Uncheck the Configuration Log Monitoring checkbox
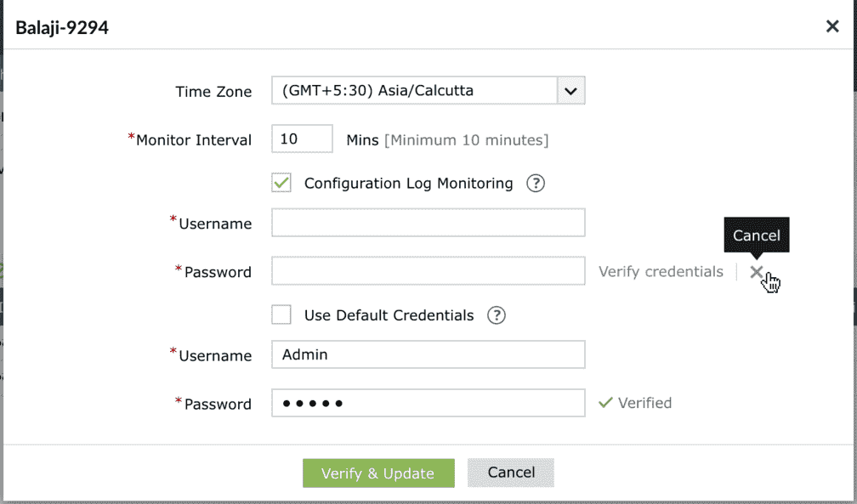Viewport: 857px width, 504px height. (281, 183)
